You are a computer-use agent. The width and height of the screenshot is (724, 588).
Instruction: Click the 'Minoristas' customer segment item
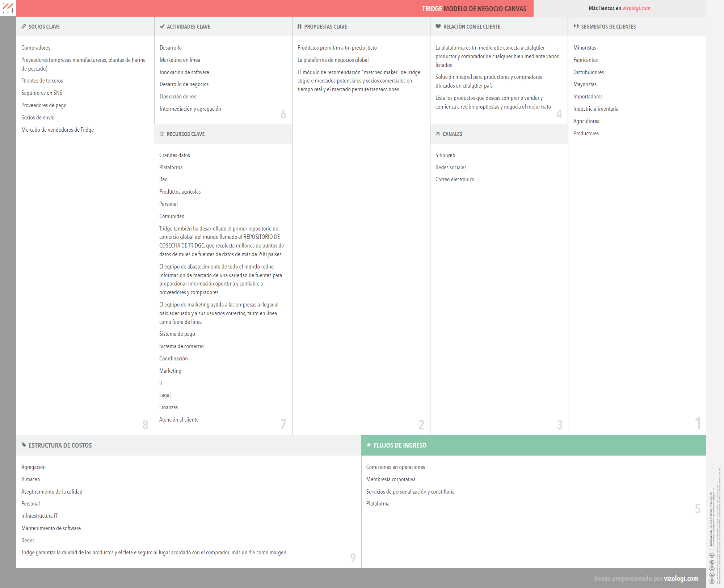coord(584,48)
